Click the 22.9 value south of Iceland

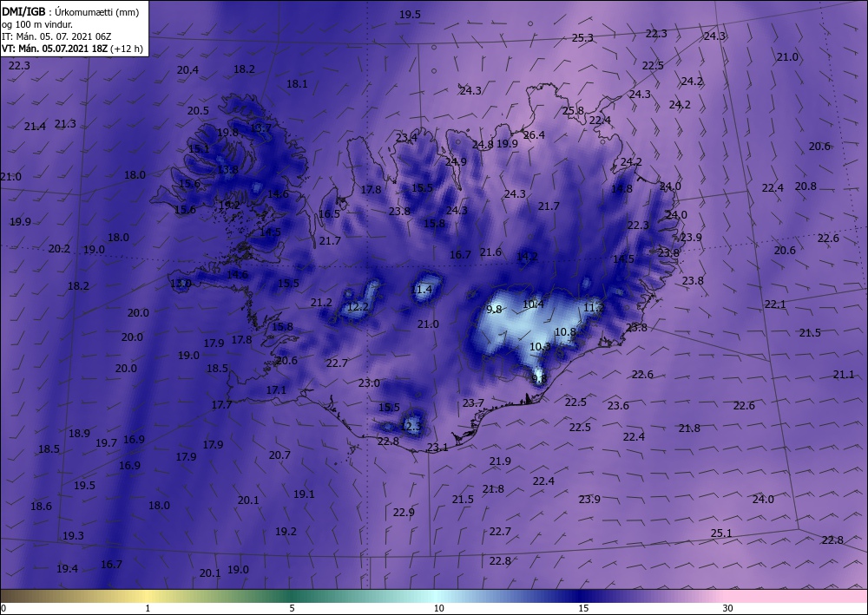[x=404, y=512]
